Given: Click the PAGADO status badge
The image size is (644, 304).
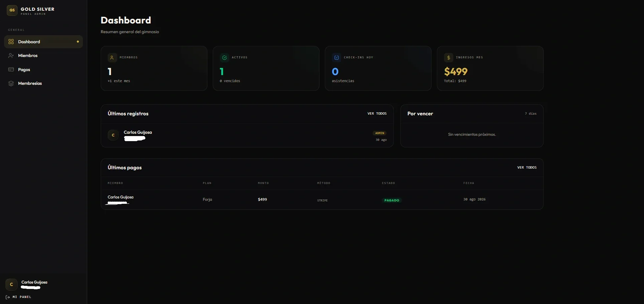Looking at the screenshot, I should [x=392, y=200].
